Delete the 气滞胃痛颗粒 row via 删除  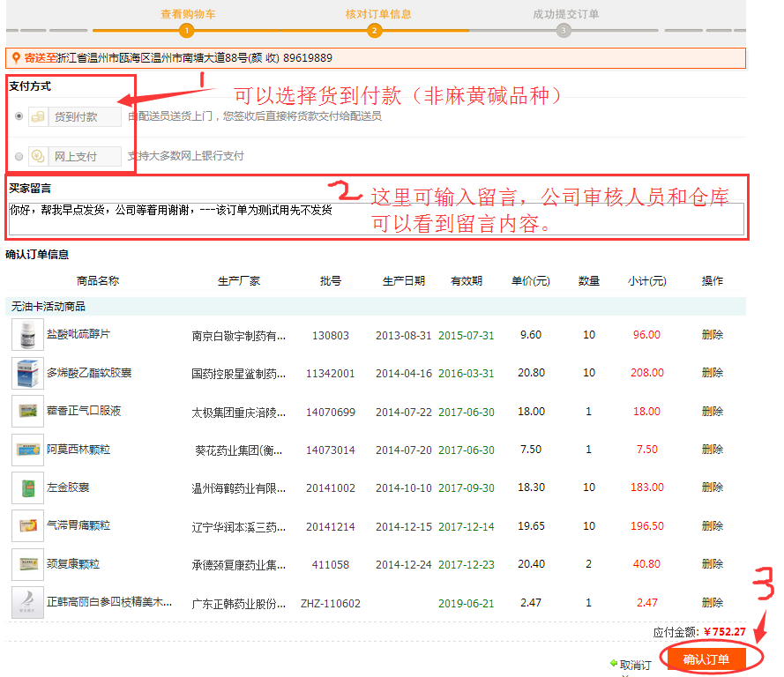(x=712, y=525)
